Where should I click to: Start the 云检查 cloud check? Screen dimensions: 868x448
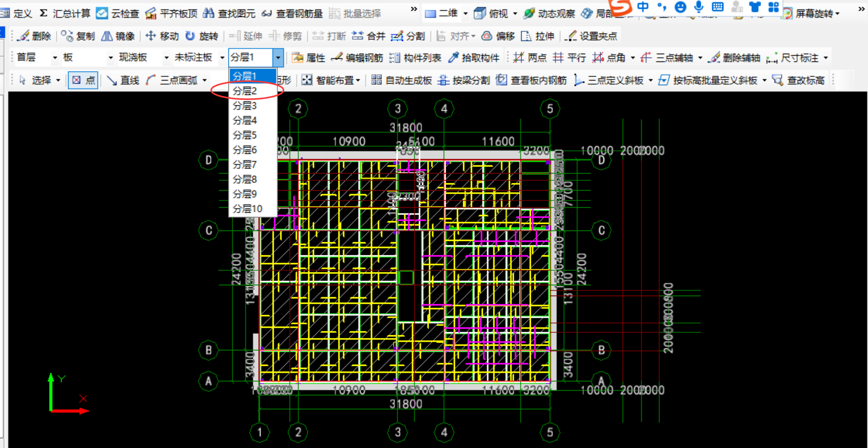[118, 13]
